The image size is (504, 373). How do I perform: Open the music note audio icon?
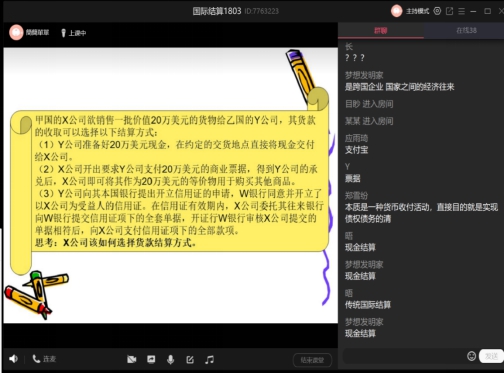(209, 359)
